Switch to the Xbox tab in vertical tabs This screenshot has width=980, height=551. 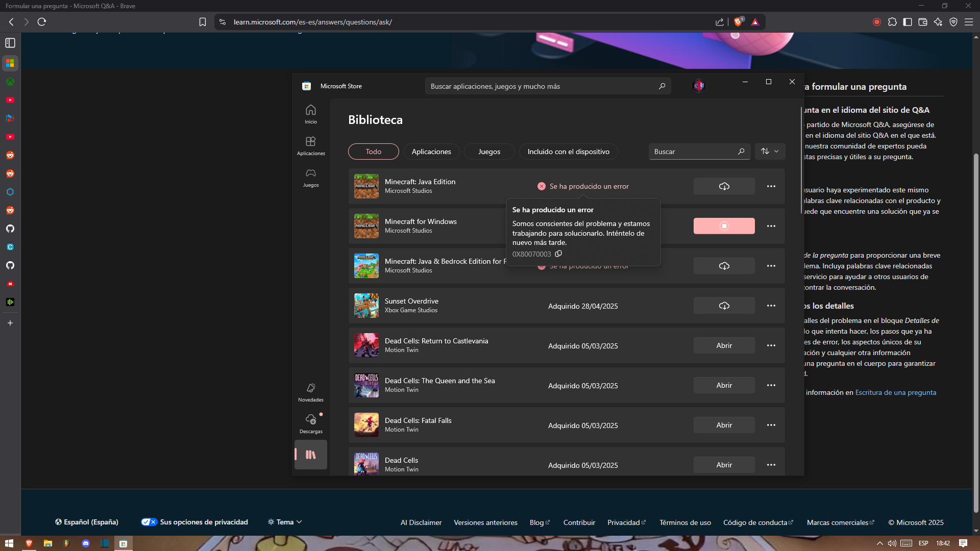pyautogui.click(x=10, y=82)
